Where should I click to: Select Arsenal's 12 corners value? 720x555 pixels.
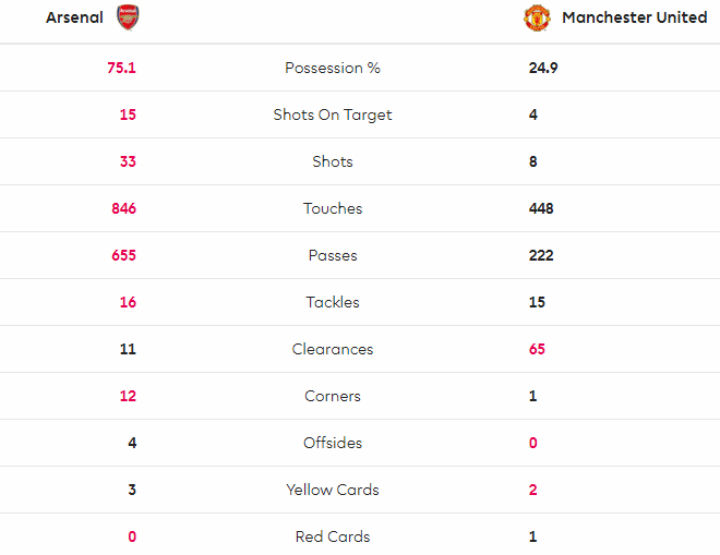[127, 396]
